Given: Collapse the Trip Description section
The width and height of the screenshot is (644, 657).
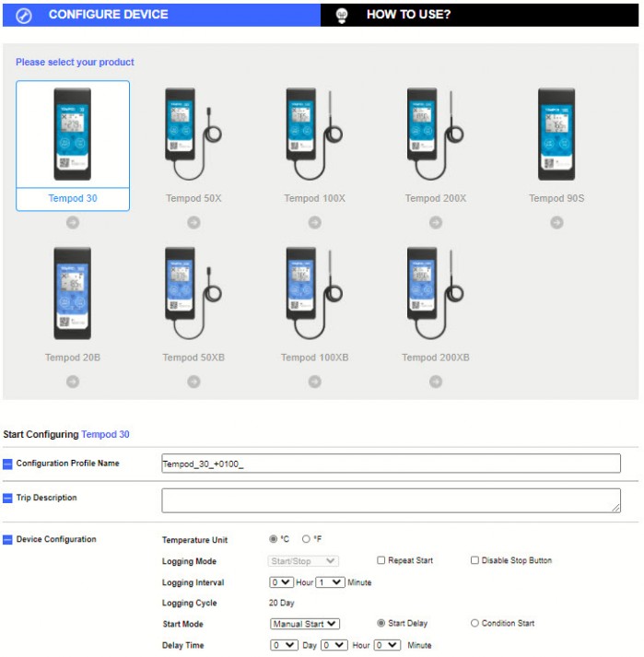Looking at the screenshot, I should click(7, 498).
